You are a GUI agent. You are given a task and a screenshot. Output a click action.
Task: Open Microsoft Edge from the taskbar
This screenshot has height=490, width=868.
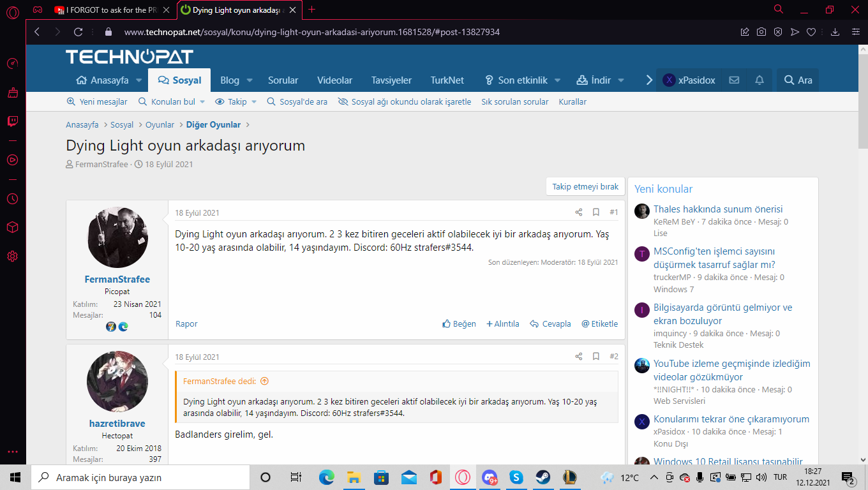click(x=327, y=477)
